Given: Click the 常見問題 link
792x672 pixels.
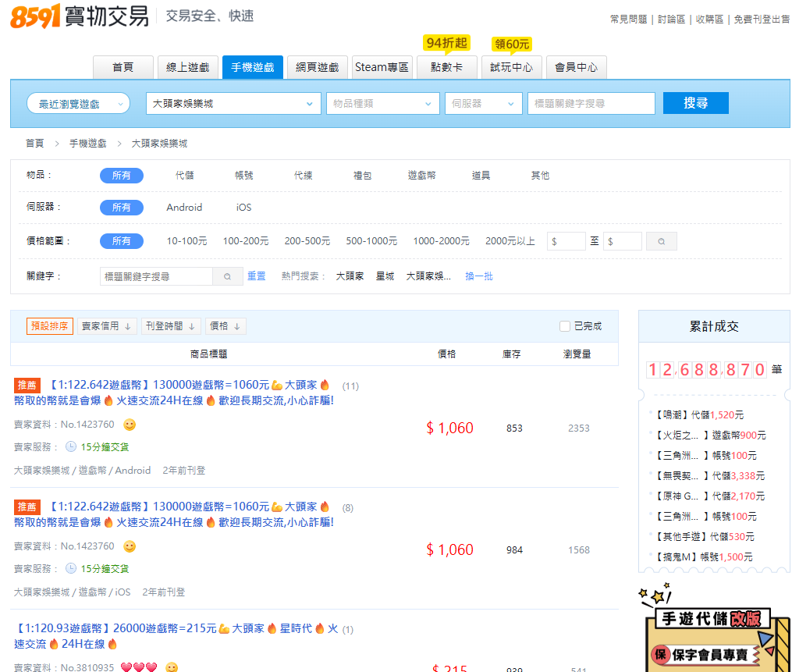Looking at the screenshot, I should coord(628,20).
